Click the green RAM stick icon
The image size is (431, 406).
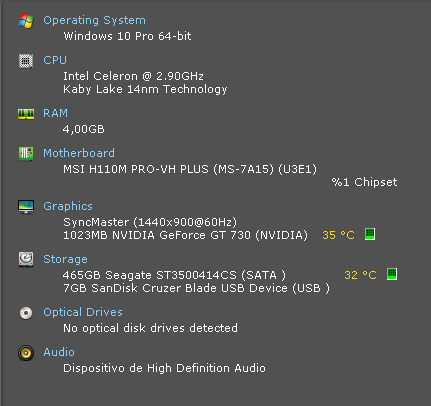point(26,114)
